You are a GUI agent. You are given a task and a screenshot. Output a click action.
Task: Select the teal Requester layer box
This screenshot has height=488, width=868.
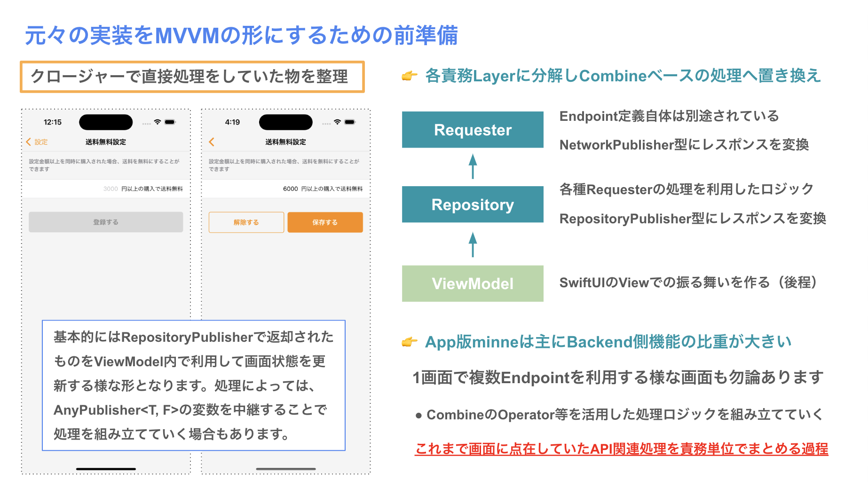point(472,129)
